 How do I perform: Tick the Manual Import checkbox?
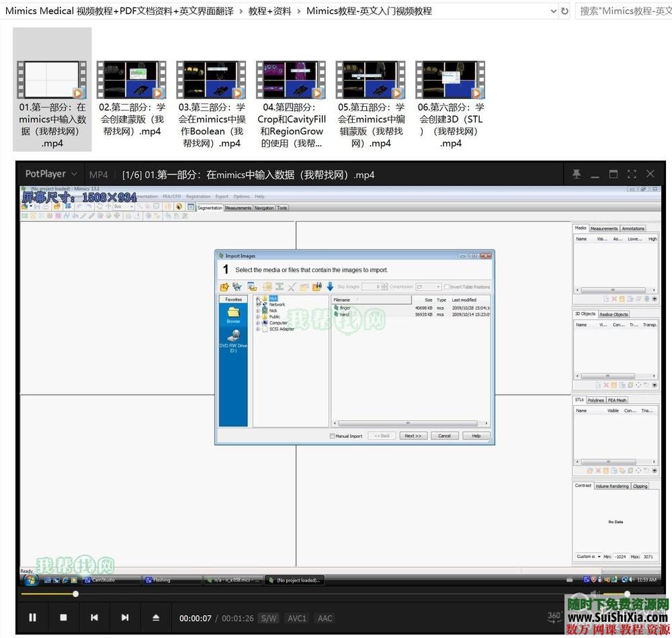point(332,436)
